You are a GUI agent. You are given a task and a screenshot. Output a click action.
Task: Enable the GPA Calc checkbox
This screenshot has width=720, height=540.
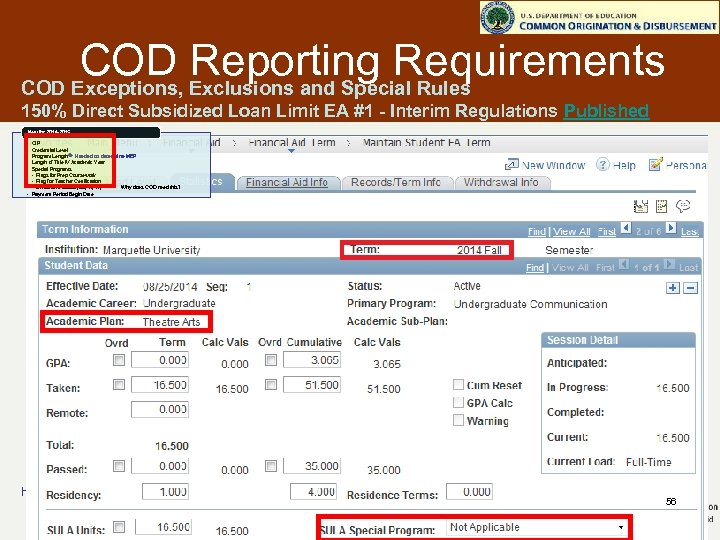(458, 402)
